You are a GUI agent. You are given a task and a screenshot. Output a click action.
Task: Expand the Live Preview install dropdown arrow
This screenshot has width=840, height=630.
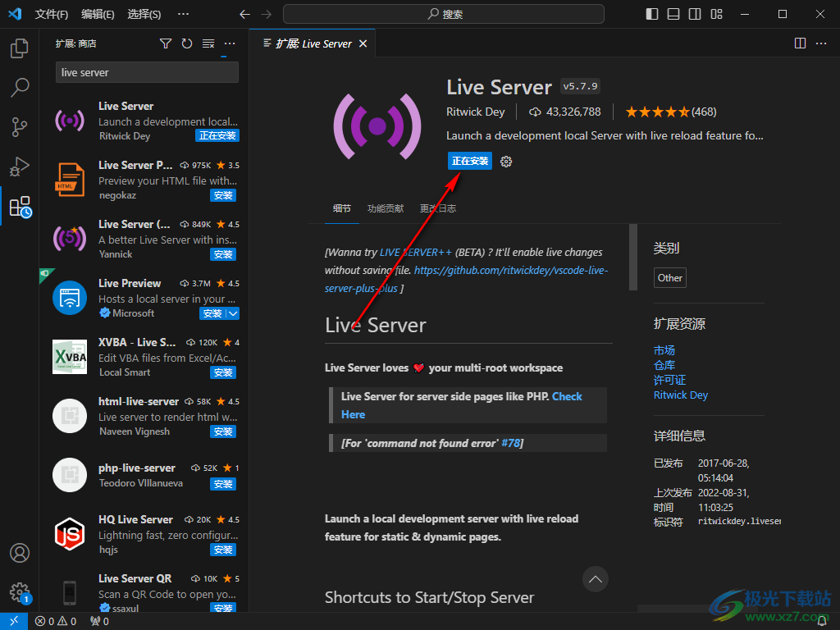click(233, 313)
